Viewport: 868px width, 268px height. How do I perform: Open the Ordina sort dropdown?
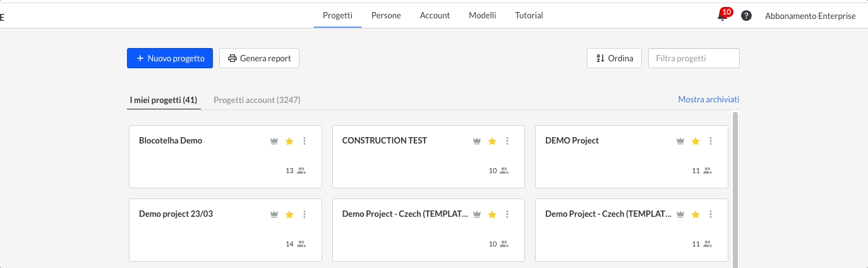click(614, 58)
